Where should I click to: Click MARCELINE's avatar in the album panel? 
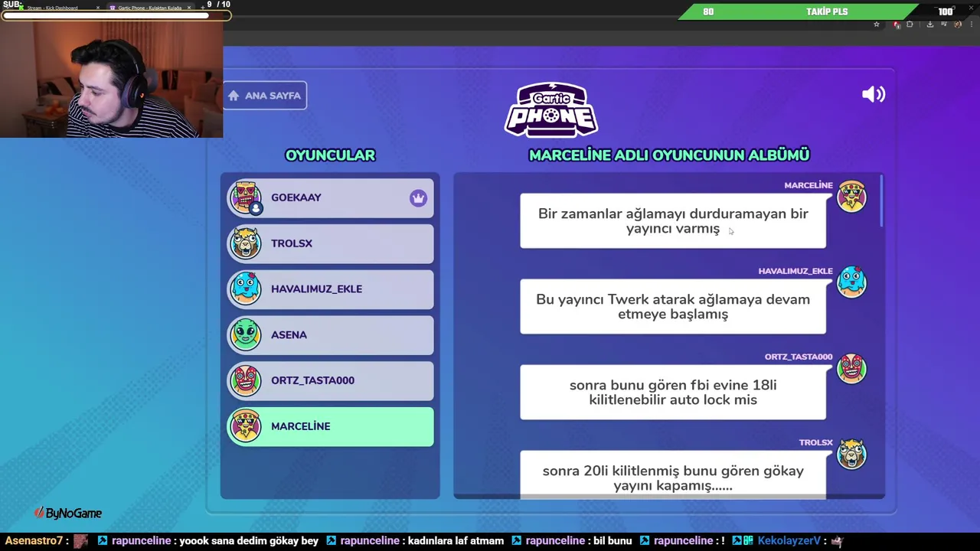[x=851, y=197]
